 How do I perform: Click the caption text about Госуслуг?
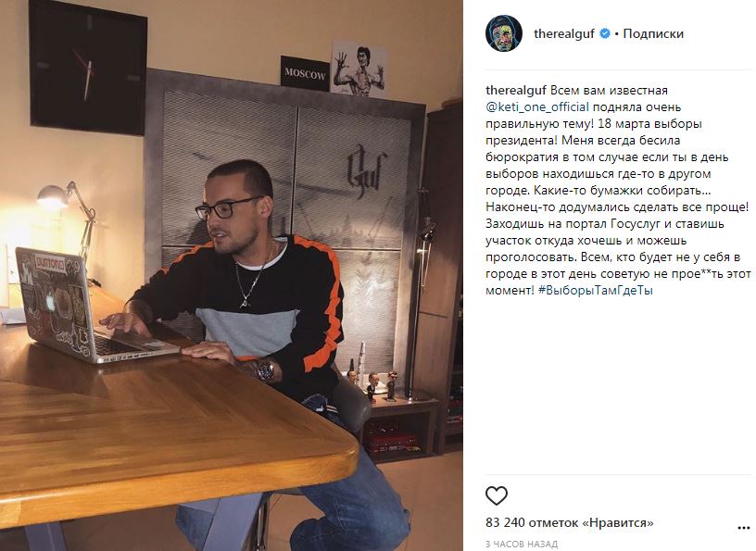618,191
